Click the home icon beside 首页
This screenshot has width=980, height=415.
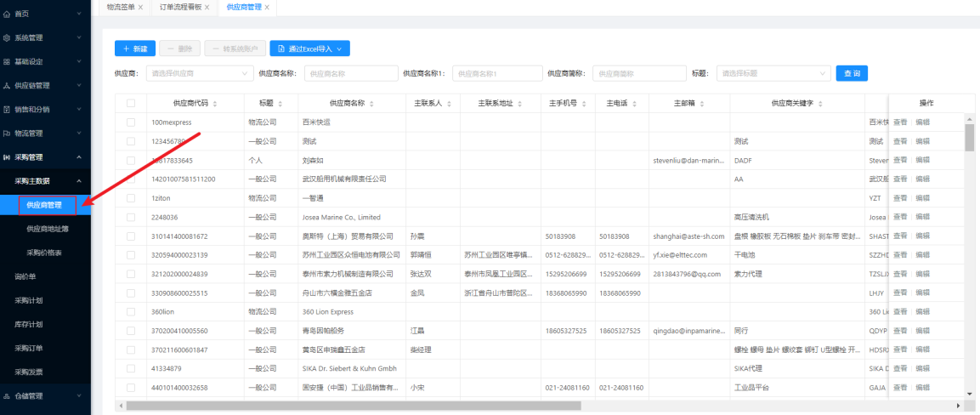pos(8,14)
